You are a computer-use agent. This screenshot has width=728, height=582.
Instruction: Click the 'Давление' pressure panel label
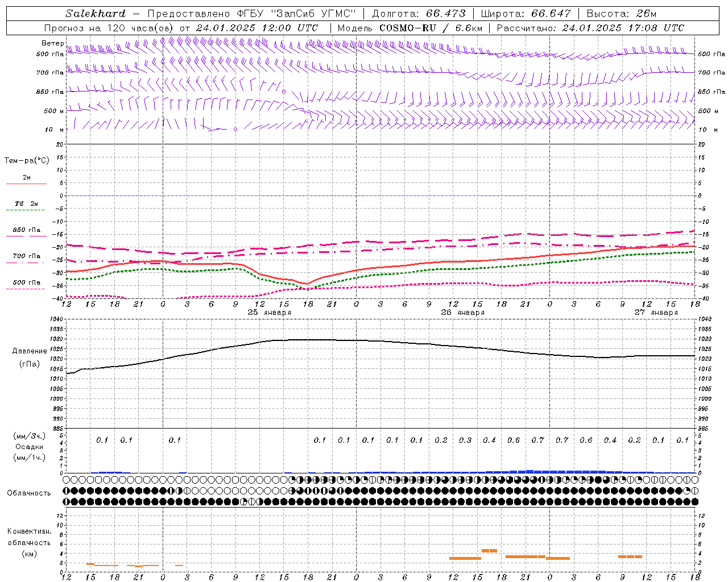point(30,351)
